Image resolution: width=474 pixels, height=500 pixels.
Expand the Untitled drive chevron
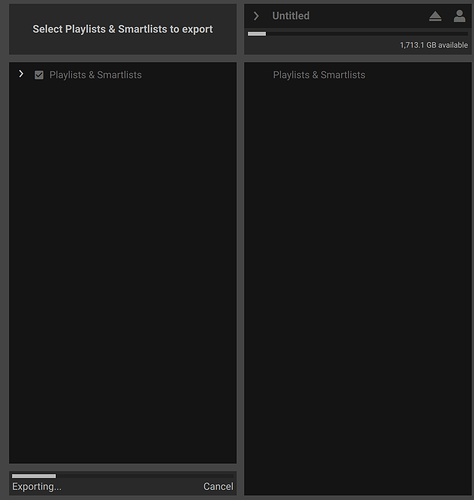coord(256,16)
